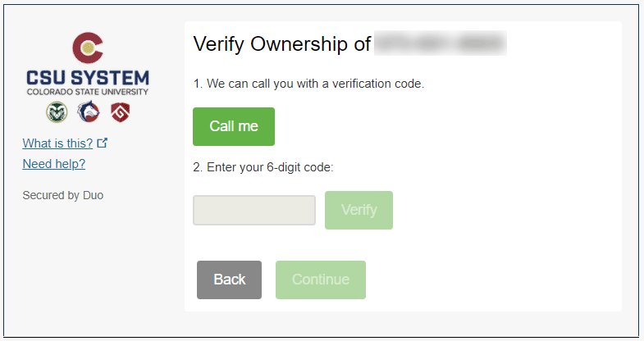Image resolution: width=644 pixels, height=341 pixels.
Task: Click the "Colorado State University" subtitle text
Action: (87, 93)
